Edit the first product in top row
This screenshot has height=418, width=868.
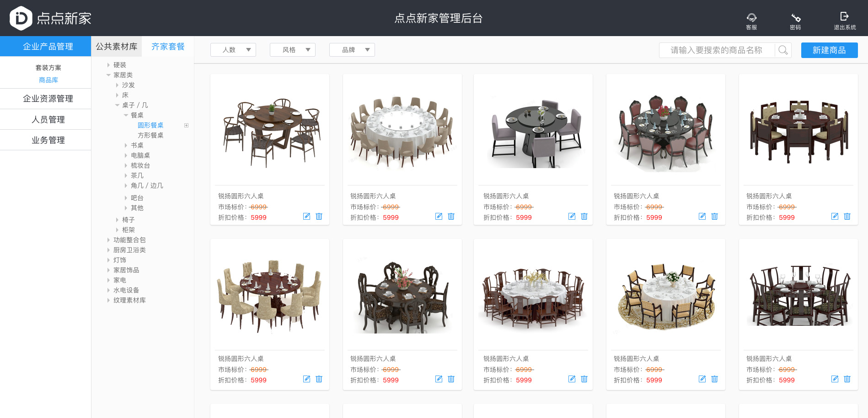(x=306, y=217)
